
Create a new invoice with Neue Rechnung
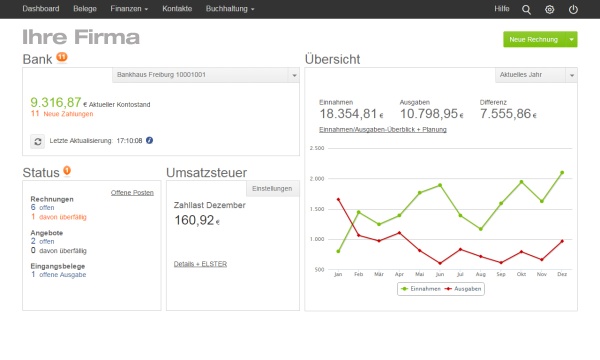[x=534, y=39]
